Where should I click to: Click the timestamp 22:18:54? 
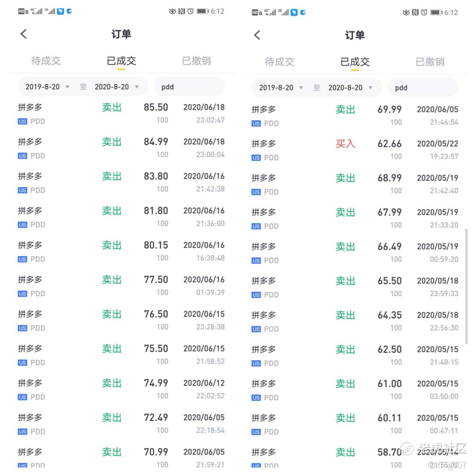tap(210, 430)
